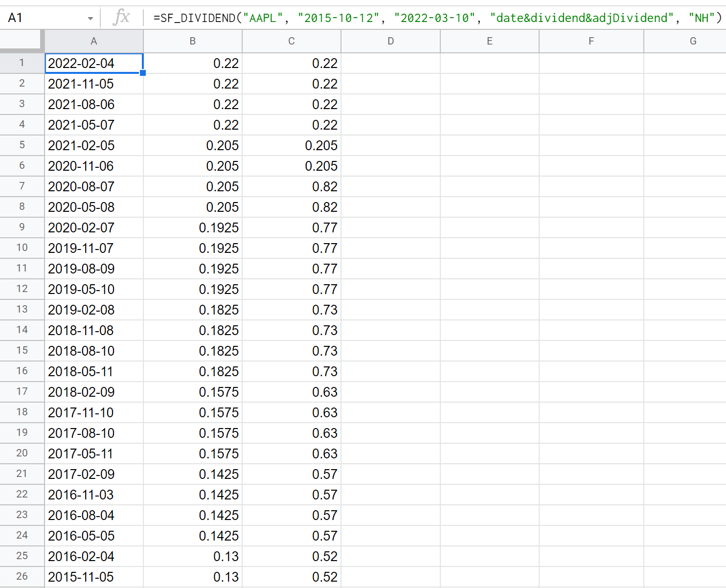The height and width of the screenshot is (588, 726).
Task: Click cell containing 2019-05-10
Action: pyautogui.click(x=94, y=289)
